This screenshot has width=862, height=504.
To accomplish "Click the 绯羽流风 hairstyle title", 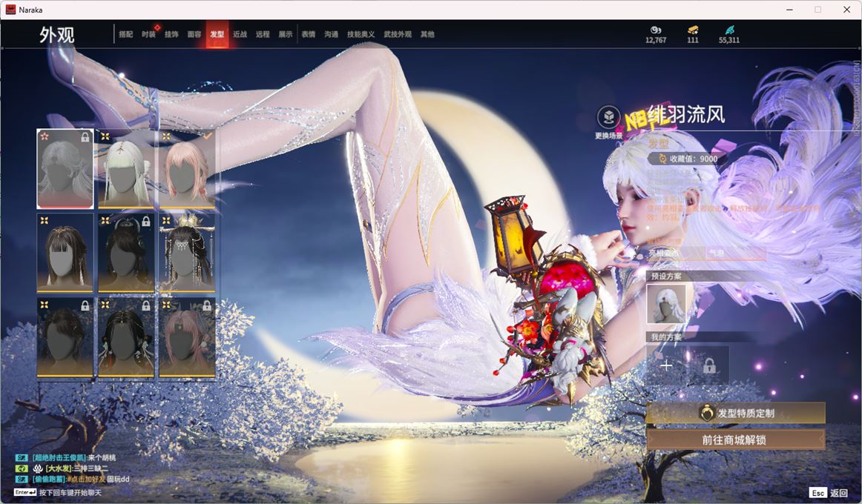I will pyautogui.click(x=687, y=114).
